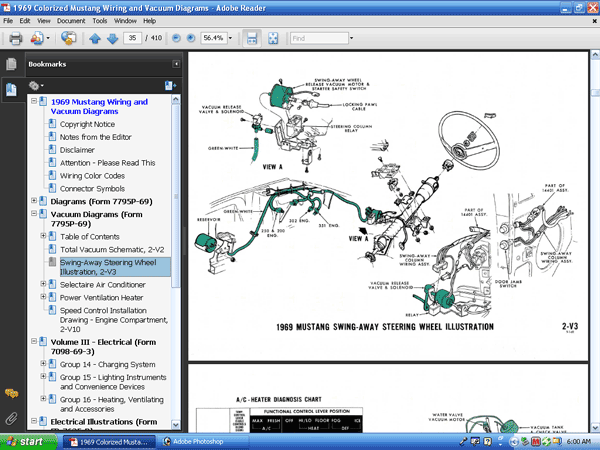Expand the Diagrams (Form 7795P-69) bookmark

click(33, 201)
